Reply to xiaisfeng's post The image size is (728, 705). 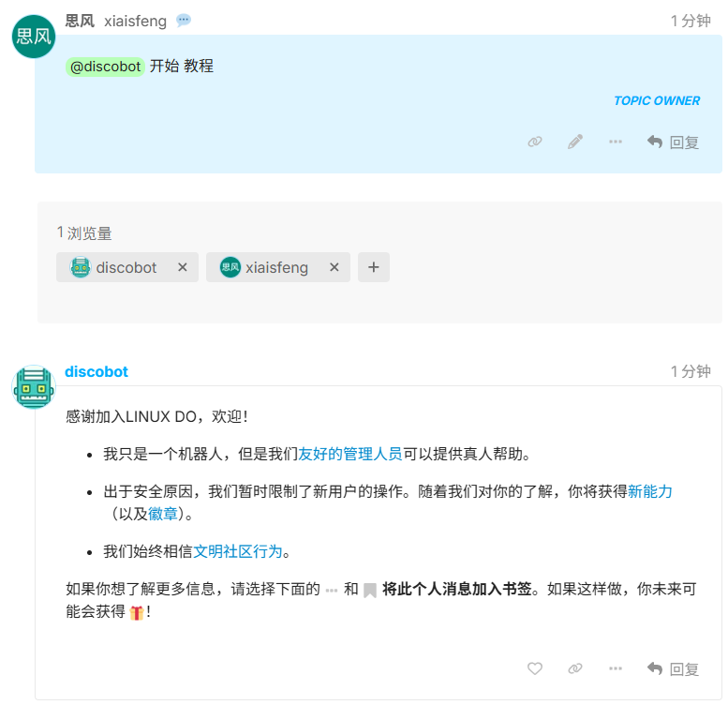pos(674,142)
